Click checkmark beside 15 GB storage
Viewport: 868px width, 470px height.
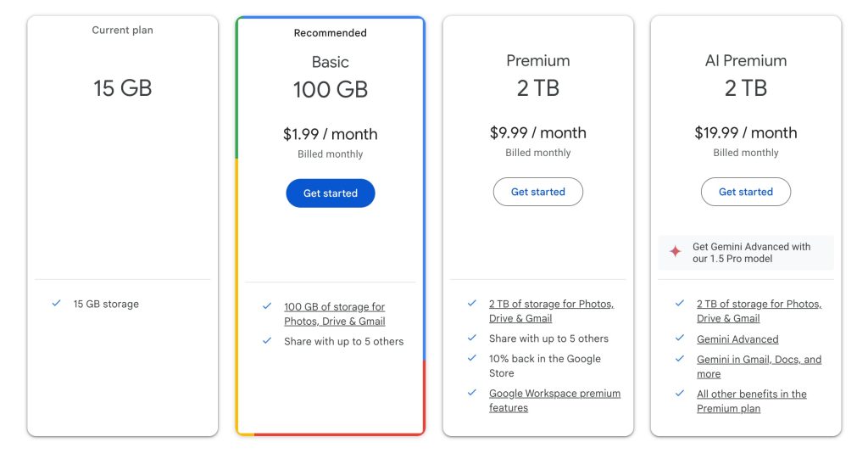pyautogui.click(x=56, y=304)
